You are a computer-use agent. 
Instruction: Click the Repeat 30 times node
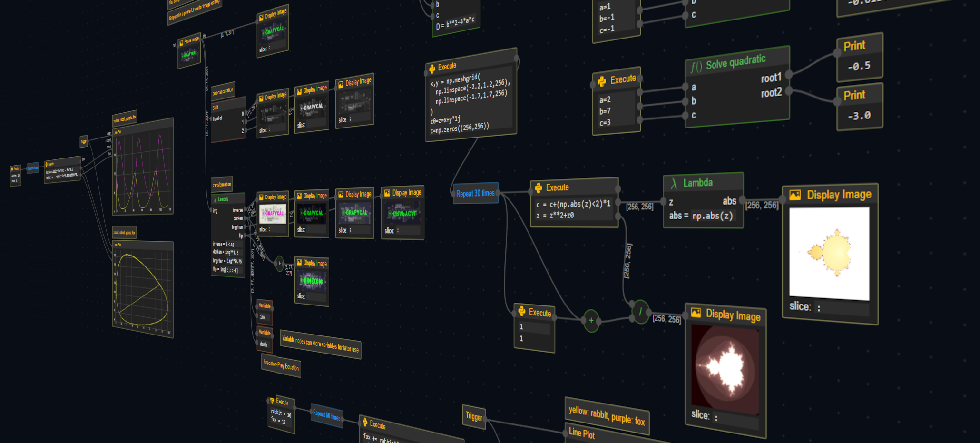coord(475,193)
